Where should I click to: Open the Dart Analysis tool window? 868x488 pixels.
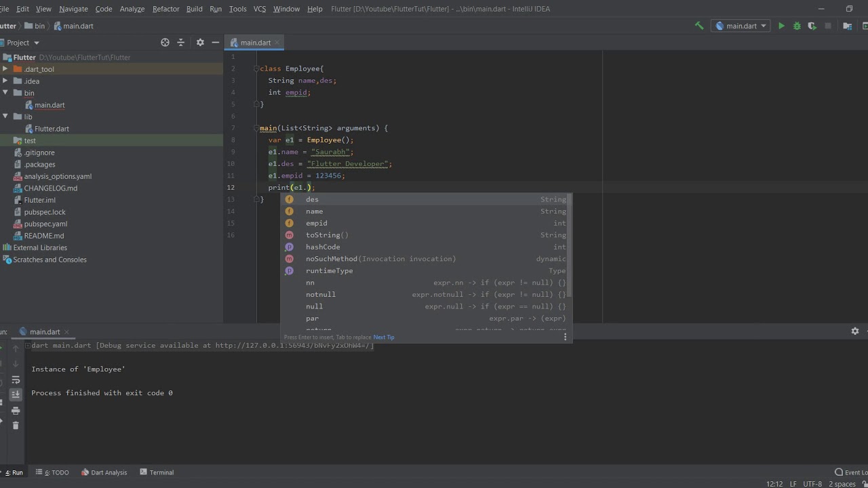pos(104,472)
